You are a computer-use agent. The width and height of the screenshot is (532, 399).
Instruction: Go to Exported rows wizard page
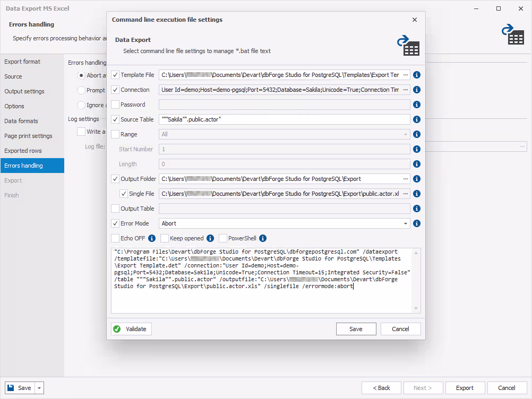[32, 151]
